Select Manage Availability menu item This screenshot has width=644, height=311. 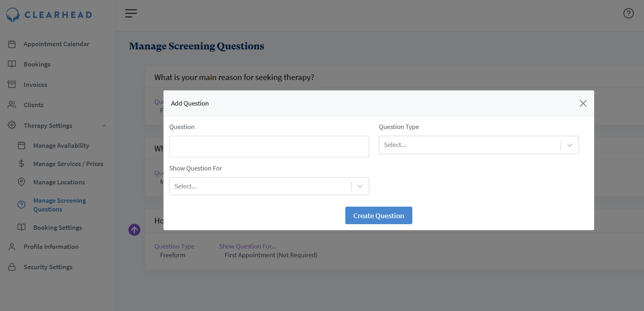tap(61, 146)
